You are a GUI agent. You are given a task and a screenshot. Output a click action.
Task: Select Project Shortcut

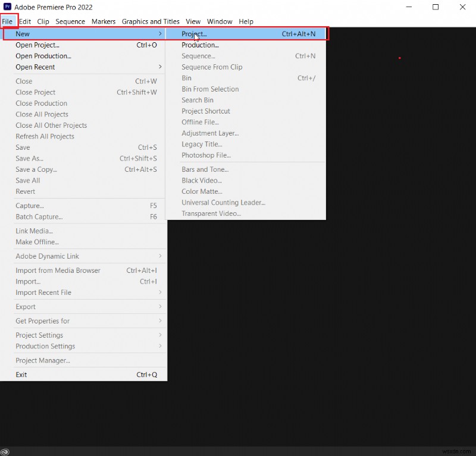point(246,111)
